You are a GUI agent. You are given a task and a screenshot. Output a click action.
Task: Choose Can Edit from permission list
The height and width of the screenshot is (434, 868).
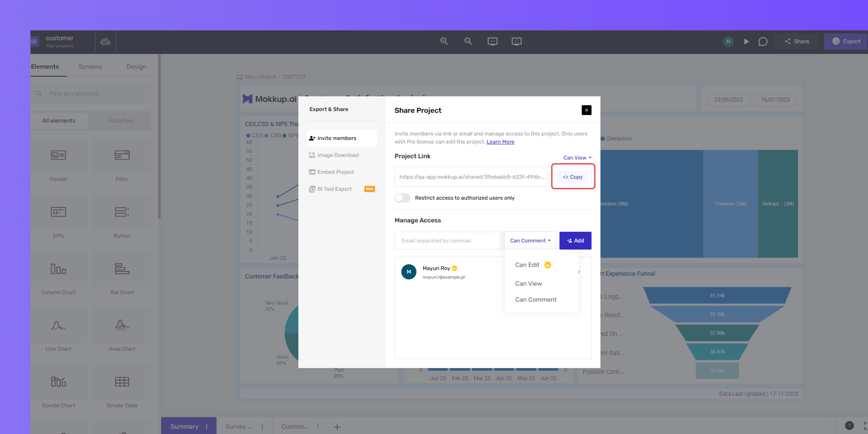541,265
